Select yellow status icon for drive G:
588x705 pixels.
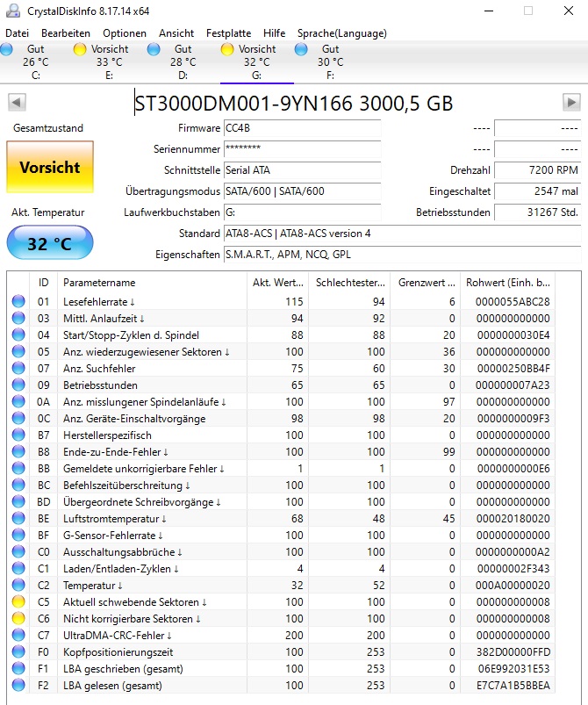click(227, 49)
